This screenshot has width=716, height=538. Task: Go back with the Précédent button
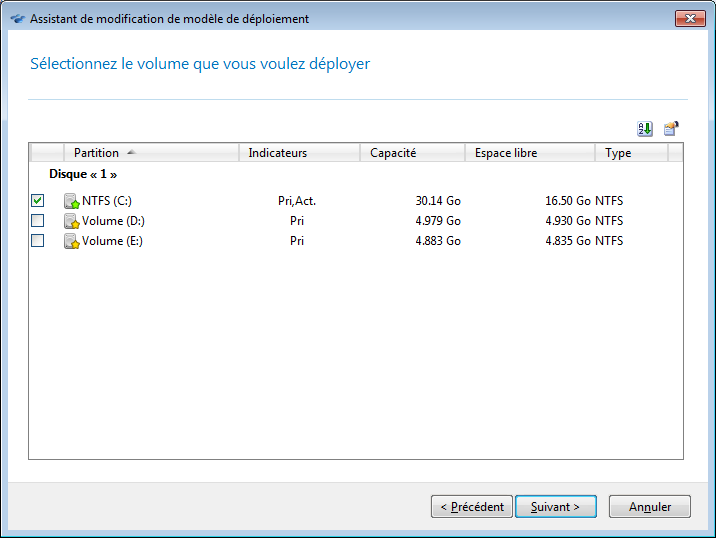click(x=472, y=506)
